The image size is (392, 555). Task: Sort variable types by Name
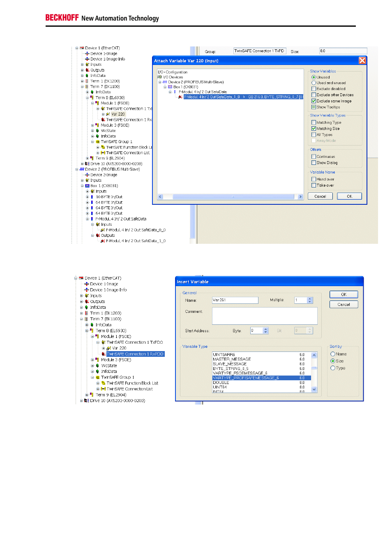pyautogui.click(x=333, y=354)
